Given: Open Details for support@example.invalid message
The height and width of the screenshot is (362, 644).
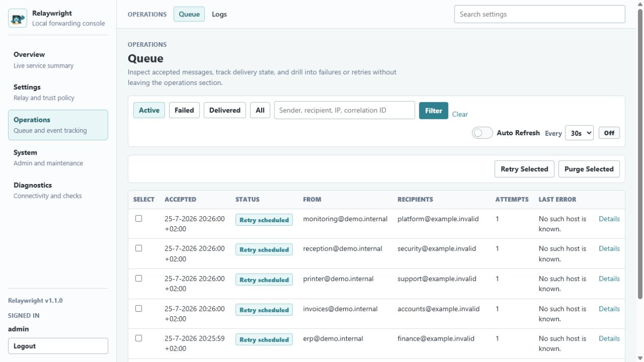Looking at the screenshot, I should pos(609,279).
